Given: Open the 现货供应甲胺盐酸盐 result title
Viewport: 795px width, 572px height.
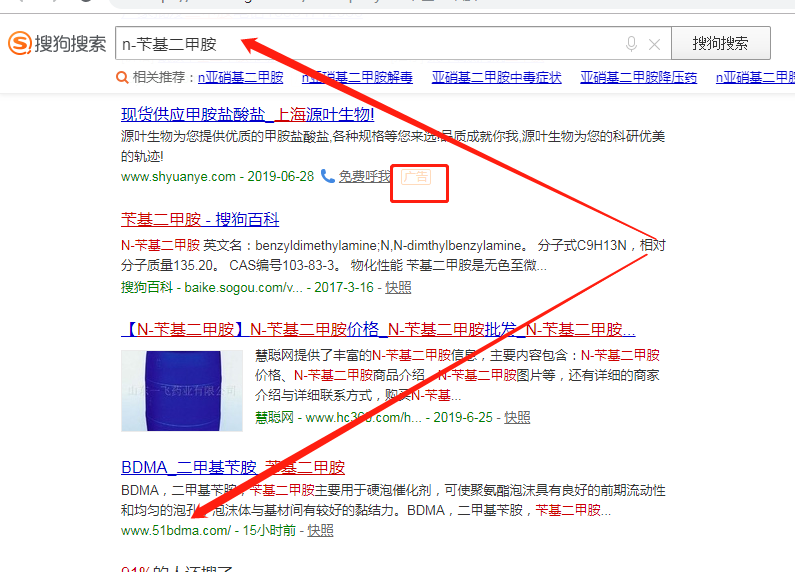Looking at the screenshot, I should point(247,114).
